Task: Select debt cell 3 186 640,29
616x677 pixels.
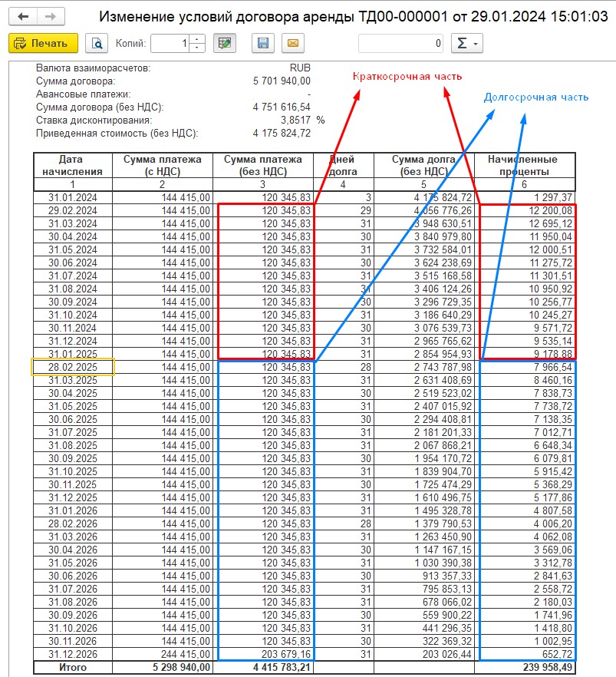Action: pyautogui.click(x=424, y=315)
